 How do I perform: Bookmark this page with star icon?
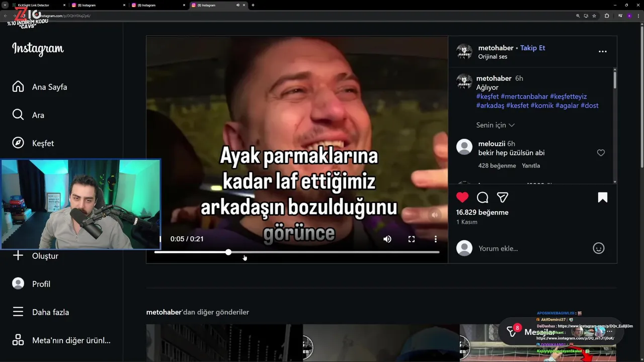click(594, 16)
